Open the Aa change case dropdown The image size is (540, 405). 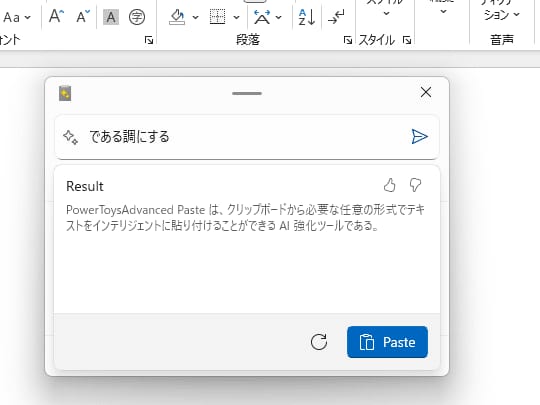(17, 17)
